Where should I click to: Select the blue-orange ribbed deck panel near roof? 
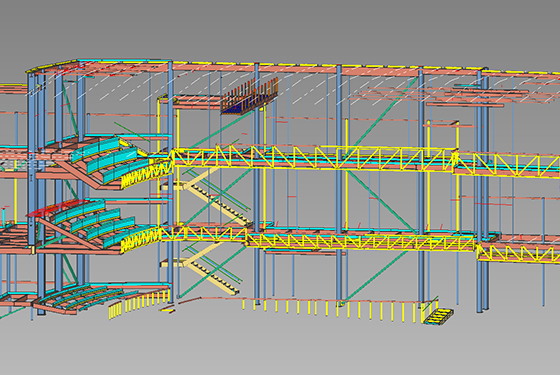tap(249, 96)
